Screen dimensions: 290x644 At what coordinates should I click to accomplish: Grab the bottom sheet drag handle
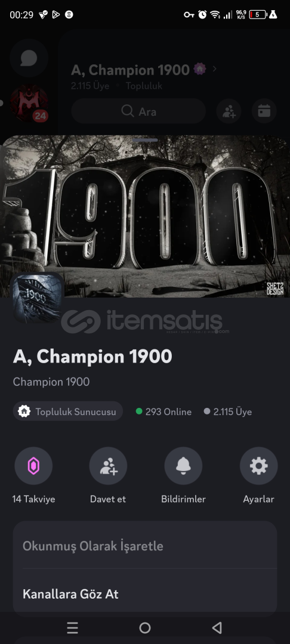click(145, 140)
